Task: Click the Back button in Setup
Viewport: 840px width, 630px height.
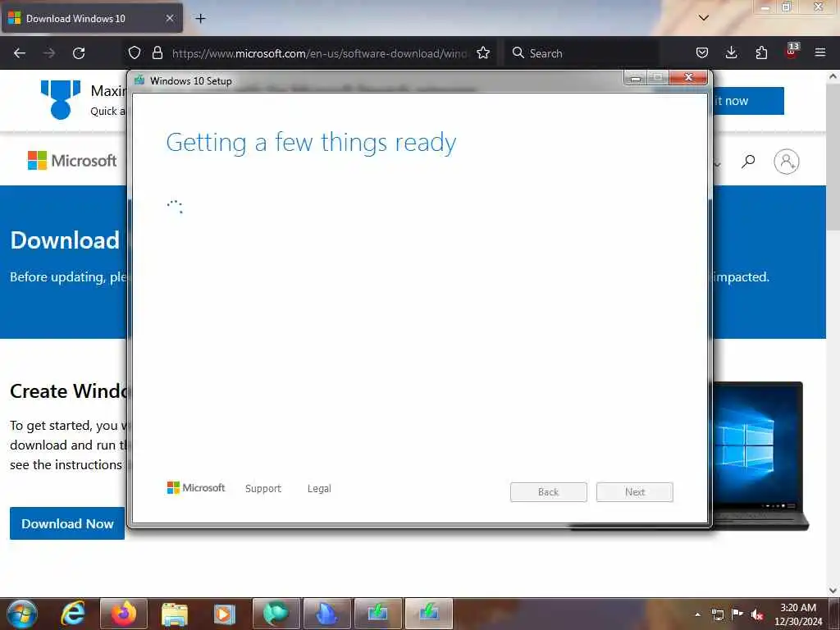Action: (x=549, y=492)
